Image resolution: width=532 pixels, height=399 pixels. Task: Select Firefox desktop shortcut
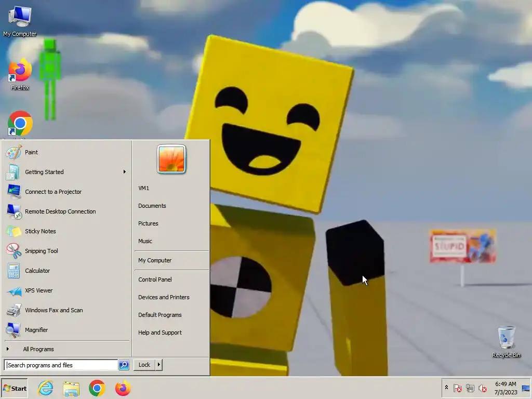(x=20, y=75)
